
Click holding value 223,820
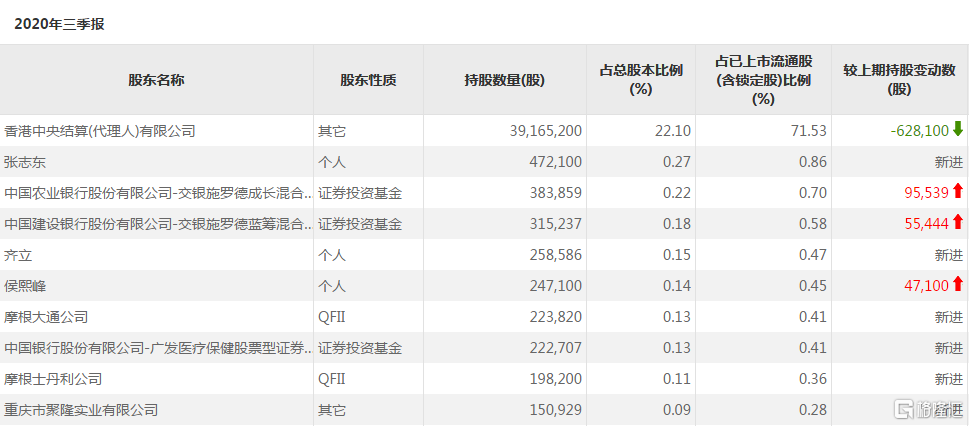[x=556, y=317]
